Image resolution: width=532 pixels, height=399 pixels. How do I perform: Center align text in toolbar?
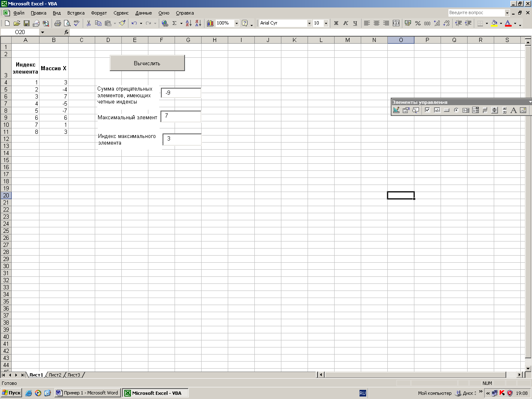376,23
